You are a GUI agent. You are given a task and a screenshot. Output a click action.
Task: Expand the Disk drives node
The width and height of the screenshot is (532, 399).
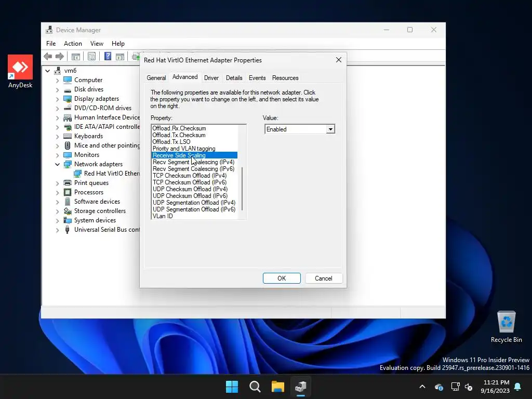[x=57, y=90]
